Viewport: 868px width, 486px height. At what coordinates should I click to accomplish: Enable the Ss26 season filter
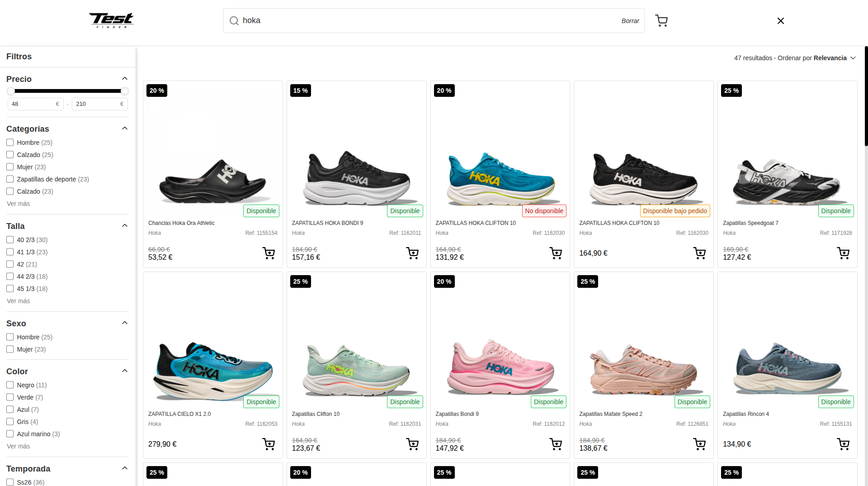(x=10, y=482)
